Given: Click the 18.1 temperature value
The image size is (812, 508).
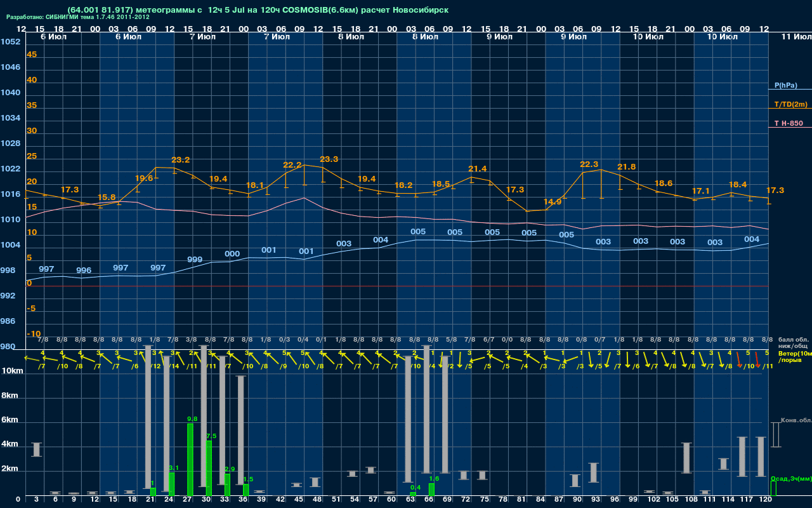Looking at the screenshot, I should click(x=255, y=185).
